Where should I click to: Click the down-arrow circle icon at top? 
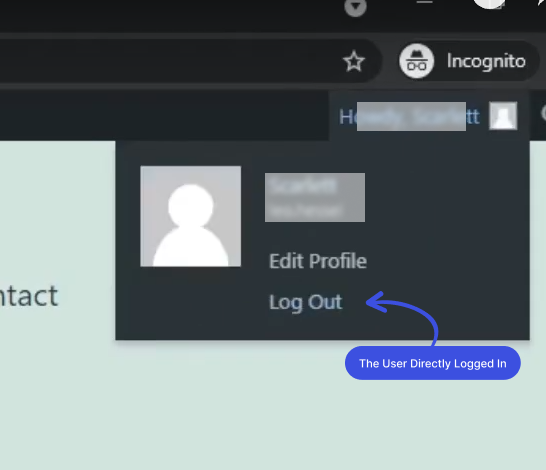tap(355, 7)
